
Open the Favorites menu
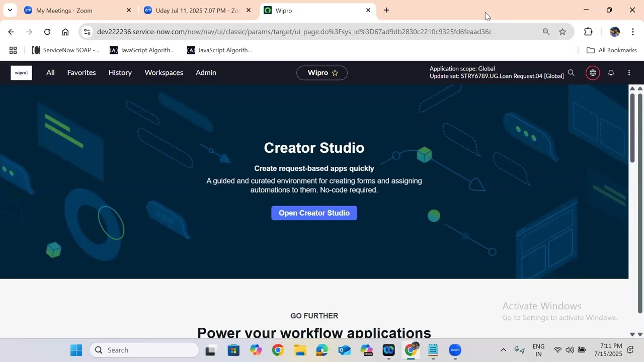point(82,73)
